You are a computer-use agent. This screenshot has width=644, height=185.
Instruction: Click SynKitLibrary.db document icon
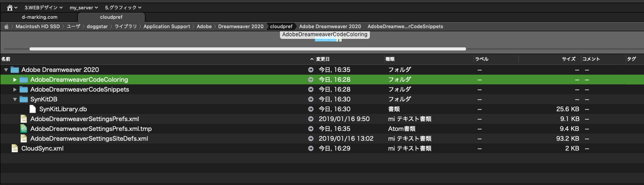point(33,109)
